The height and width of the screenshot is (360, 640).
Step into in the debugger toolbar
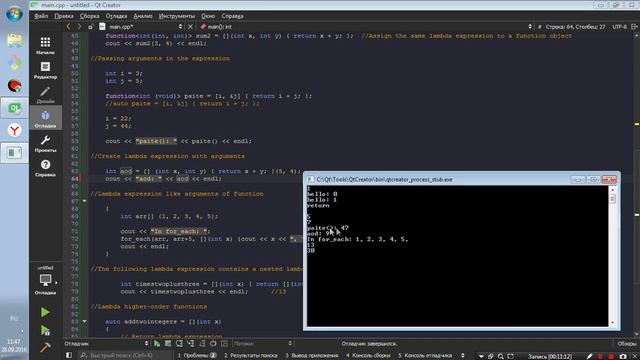coord(191,344)
